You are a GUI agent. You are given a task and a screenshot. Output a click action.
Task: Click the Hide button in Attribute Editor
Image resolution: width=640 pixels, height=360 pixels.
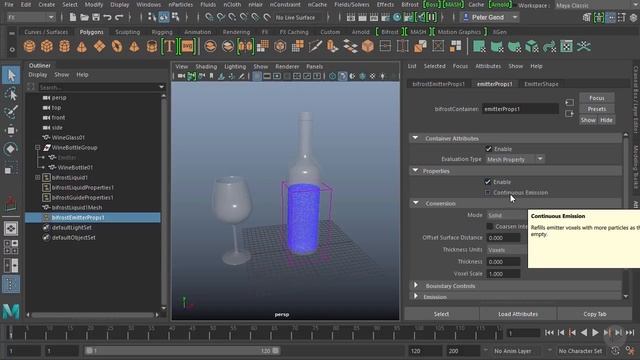606,120
